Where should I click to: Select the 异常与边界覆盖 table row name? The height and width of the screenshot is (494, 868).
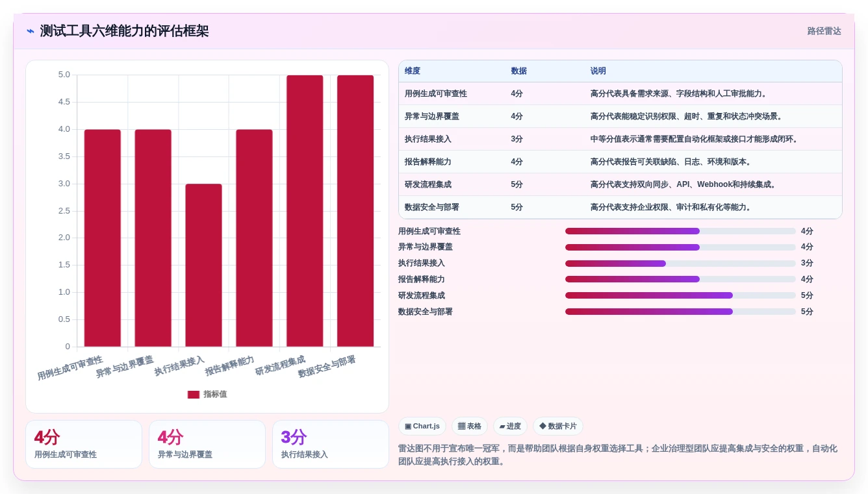point(432,116)
